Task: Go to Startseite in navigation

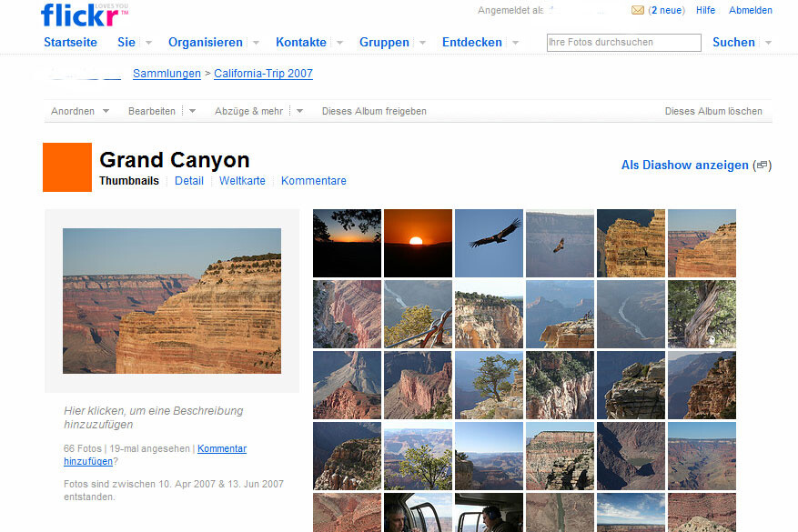Action: click(x=73, y=43)
